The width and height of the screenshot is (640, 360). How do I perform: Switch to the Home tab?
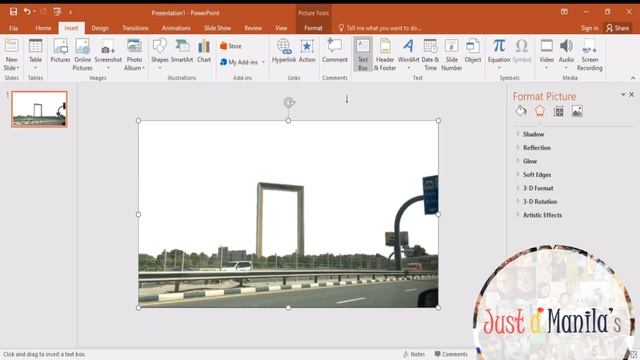click(x=43, y=28)
